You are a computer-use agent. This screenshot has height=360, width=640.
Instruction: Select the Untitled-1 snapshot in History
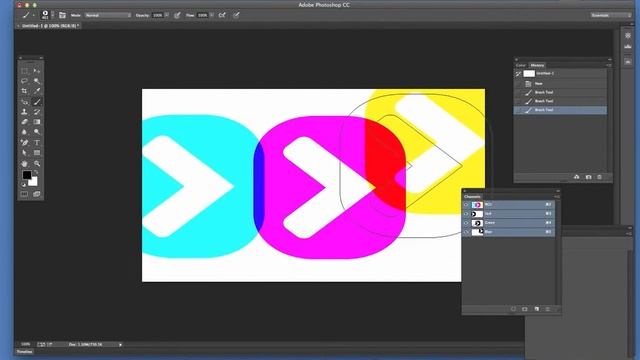pyautogui.click(x=560, y=73)
